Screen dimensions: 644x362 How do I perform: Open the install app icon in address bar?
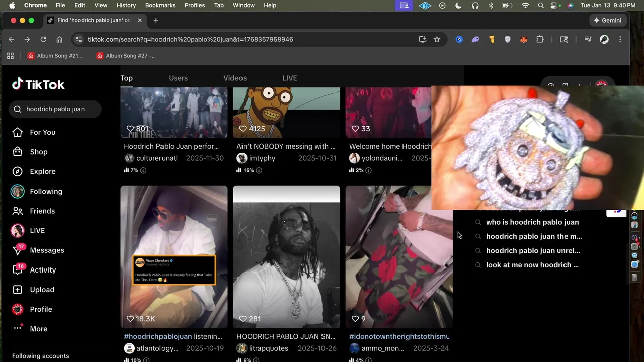pos(423,39)
